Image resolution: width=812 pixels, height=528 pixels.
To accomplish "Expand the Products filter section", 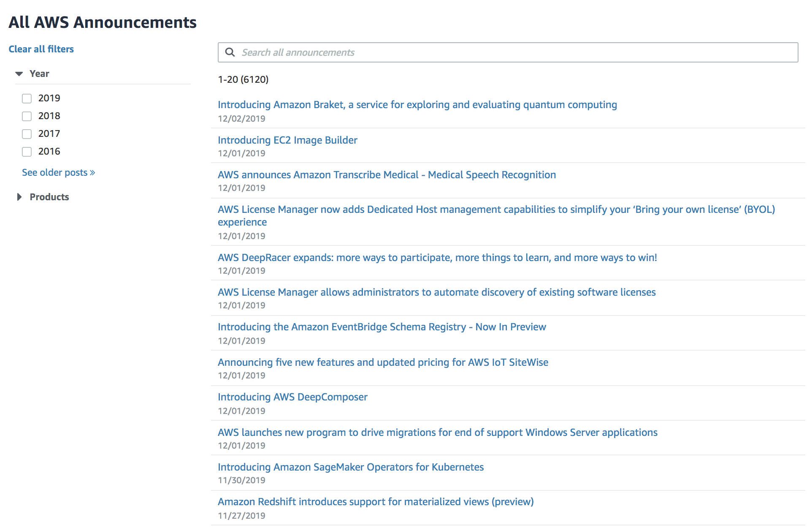I will coord(19,197).
